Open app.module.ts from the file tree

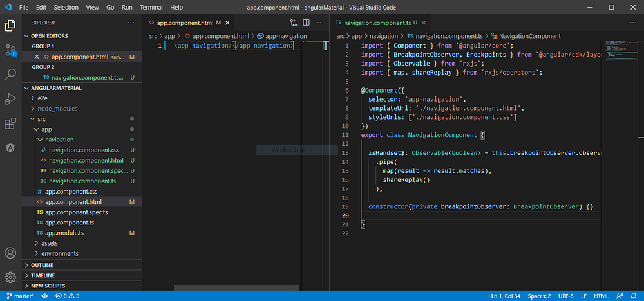click(x=64, y=233)
